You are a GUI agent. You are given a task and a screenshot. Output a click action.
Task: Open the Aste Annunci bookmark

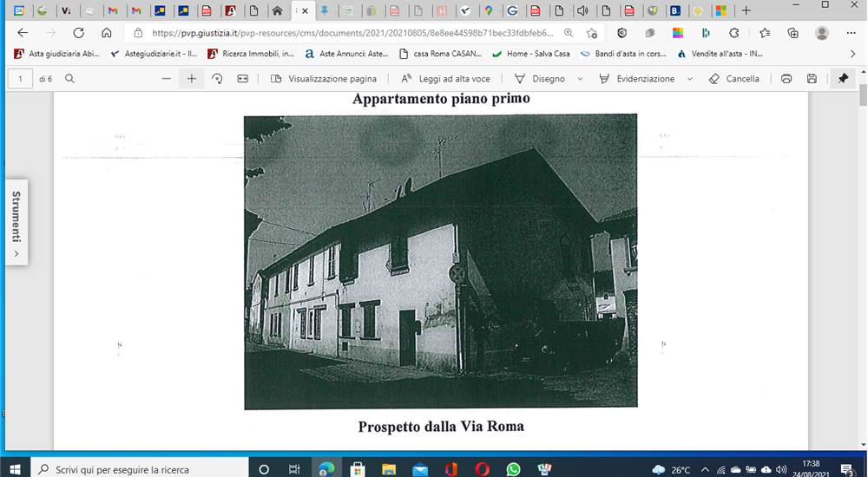tap(346, 54)
